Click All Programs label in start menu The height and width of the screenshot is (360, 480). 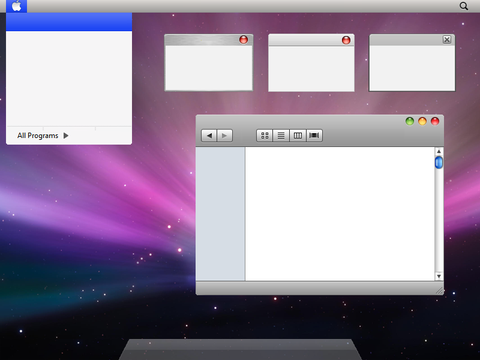click(x=38, y=136)
